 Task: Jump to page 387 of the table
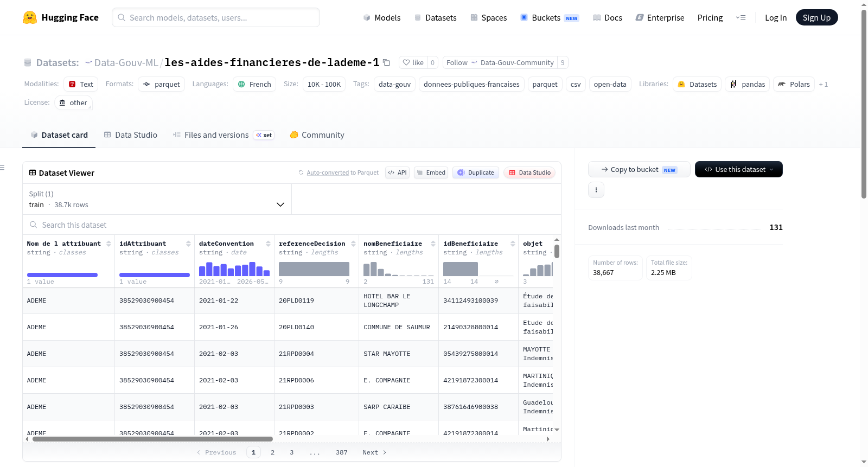tap(342, 452)
